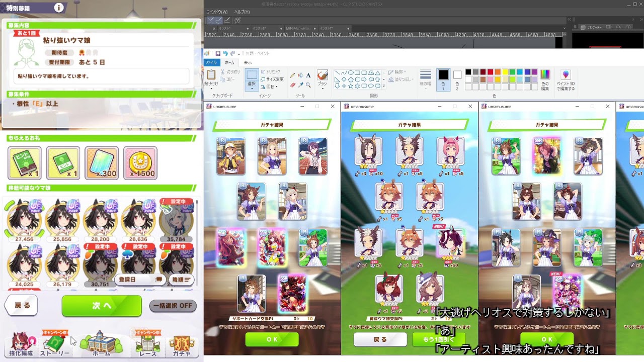Pick the red color swatch in Paint palette
644x362 pixels.
point(490,72)
